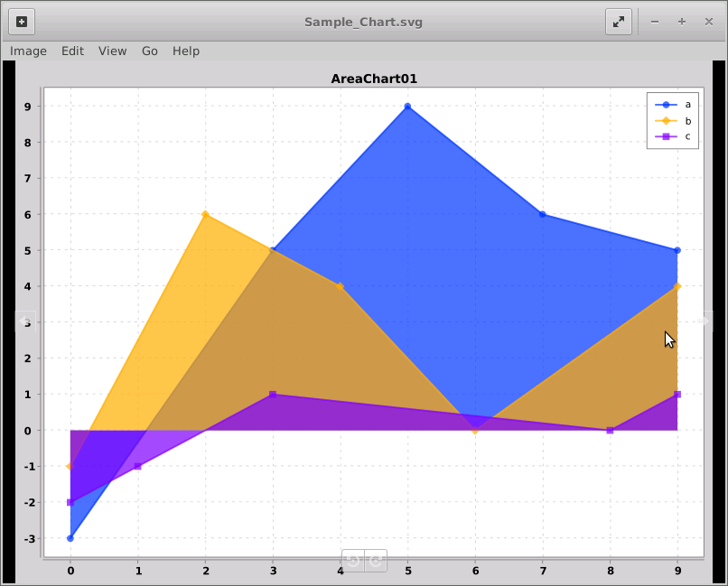The image size is (728, 586).
Task: Open the Help menu
Action: (185, 51)
